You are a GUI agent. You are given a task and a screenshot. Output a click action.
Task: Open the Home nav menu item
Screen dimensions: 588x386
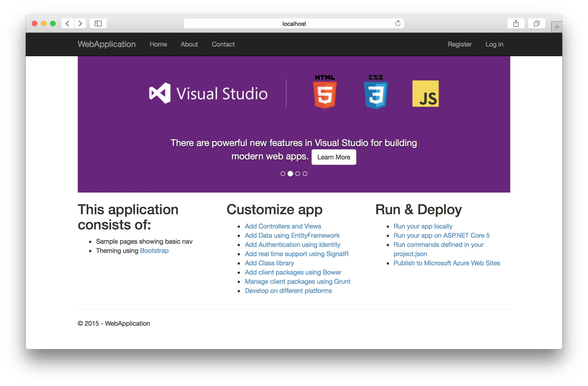click(x=158, y=44)
